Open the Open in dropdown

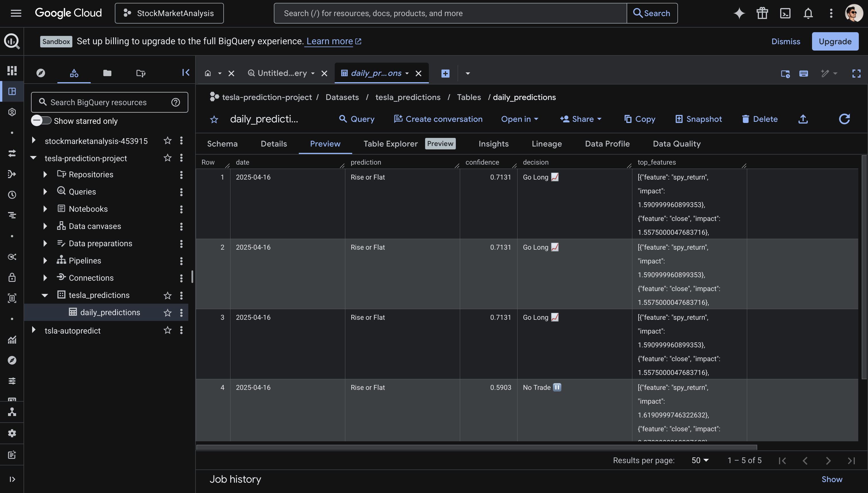[x=520, y=119]
